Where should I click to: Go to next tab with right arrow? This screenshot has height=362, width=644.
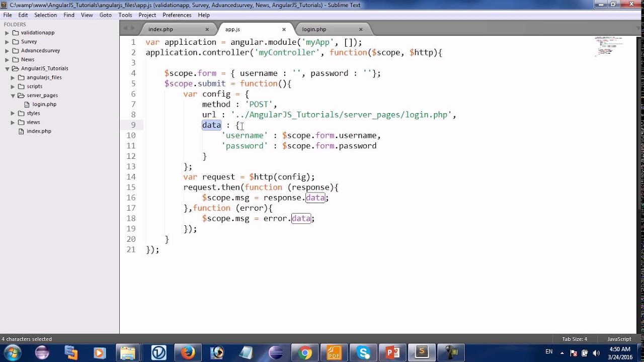pyautogui.click(x=133, y=29)
